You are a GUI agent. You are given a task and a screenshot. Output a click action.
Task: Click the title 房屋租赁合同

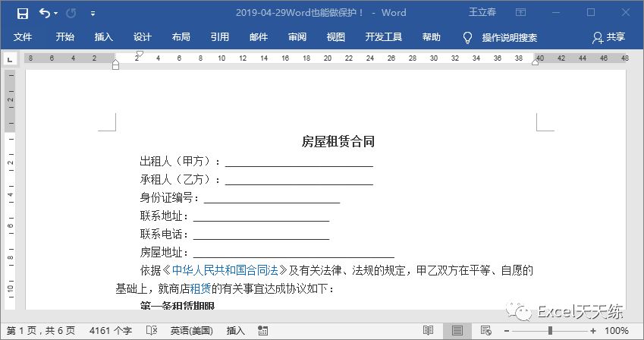pos(338,141)
